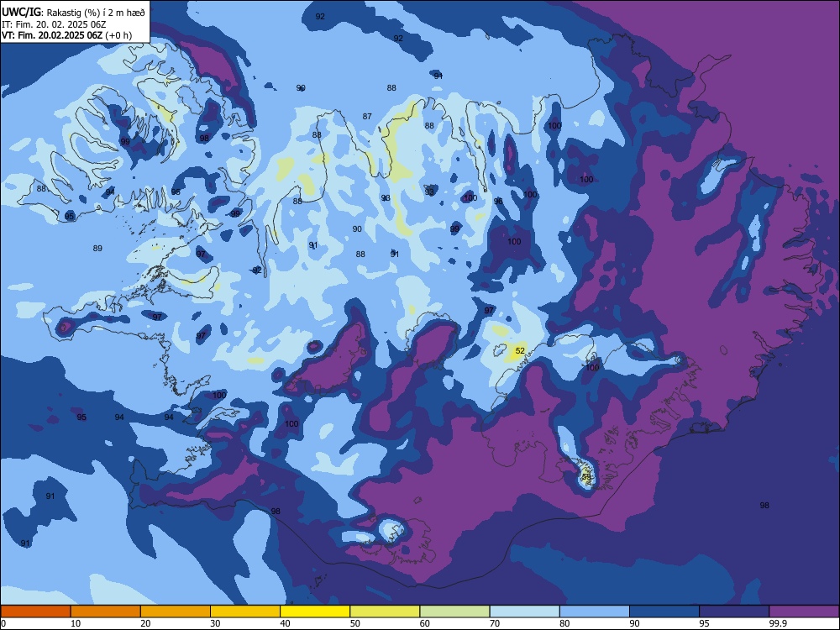
Task: Pick the light green 60–70 legend swatch
Action: click(x=454, y=612)
